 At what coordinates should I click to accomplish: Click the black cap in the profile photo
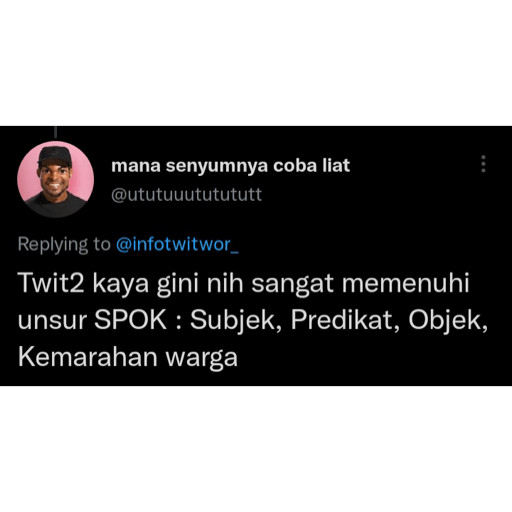pyautogui.click(x=55, y=155)
